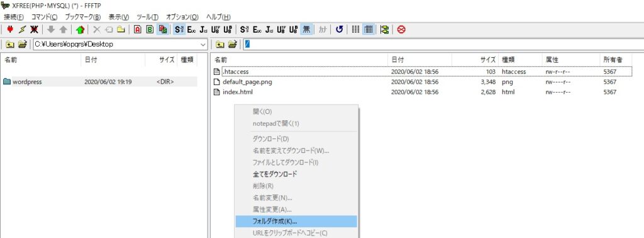Select Auto transfer mode icon after B
Image resolution: width=644 pixels, height=238 pixels.
(x=162, y=30)
